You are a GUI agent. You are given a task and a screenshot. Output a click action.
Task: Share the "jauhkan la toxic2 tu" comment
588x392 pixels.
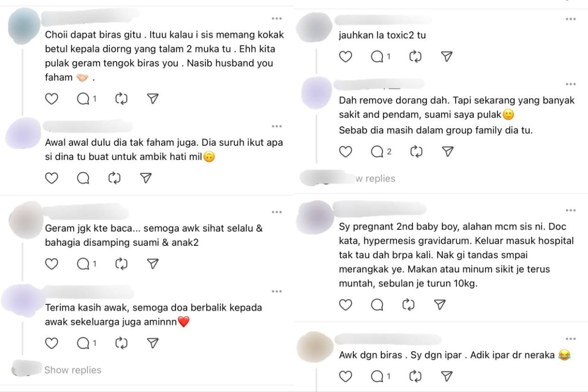point(446,56)
